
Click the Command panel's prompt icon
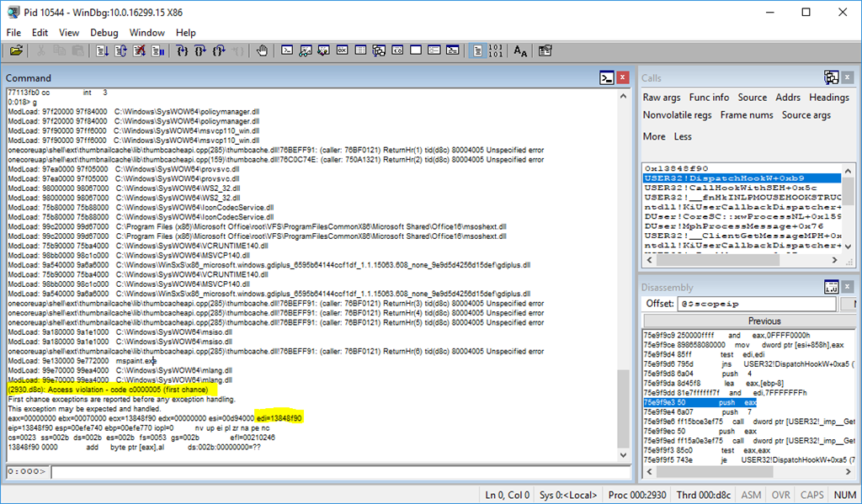[x=606, y=78]
